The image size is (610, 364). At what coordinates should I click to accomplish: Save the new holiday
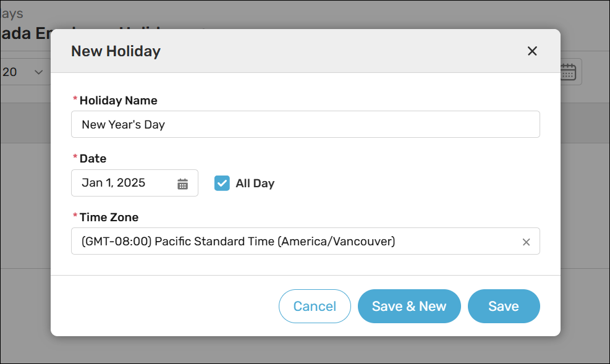[503, 307]
